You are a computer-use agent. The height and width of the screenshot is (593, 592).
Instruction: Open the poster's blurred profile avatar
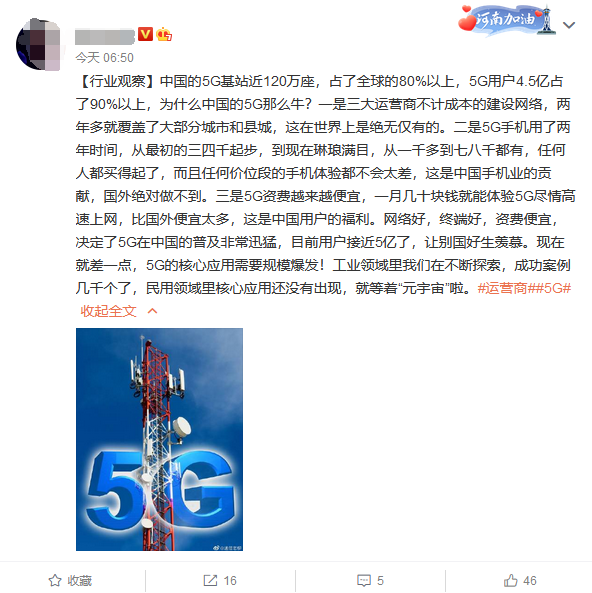click(x=38, y=45)
